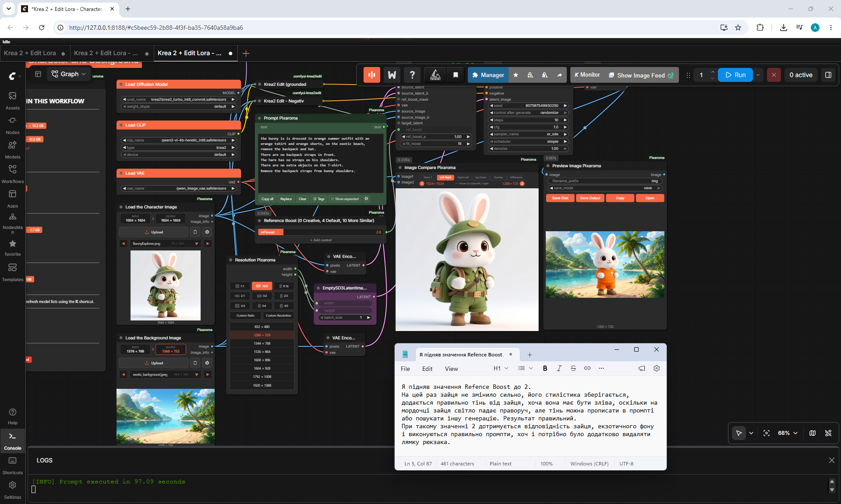Open the Assets sidebar panel
841x504 pixels.
coord(12,100)
